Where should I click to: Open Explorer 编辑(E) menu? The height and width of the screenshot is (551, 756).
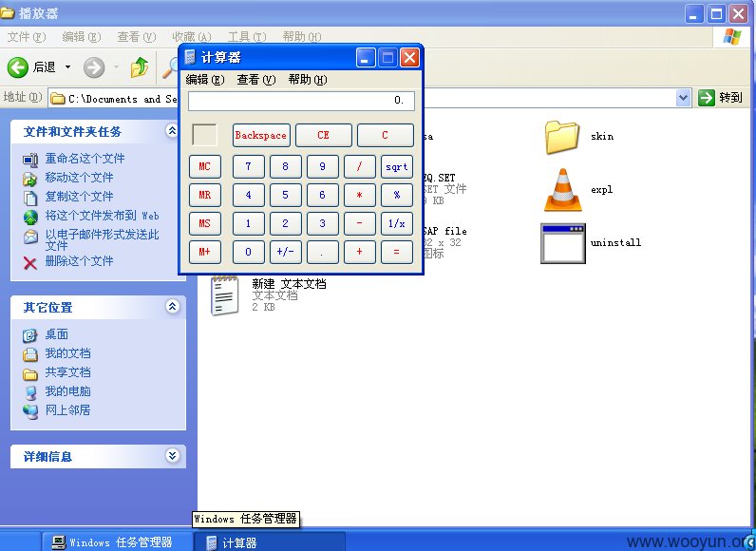pos(82,37)
